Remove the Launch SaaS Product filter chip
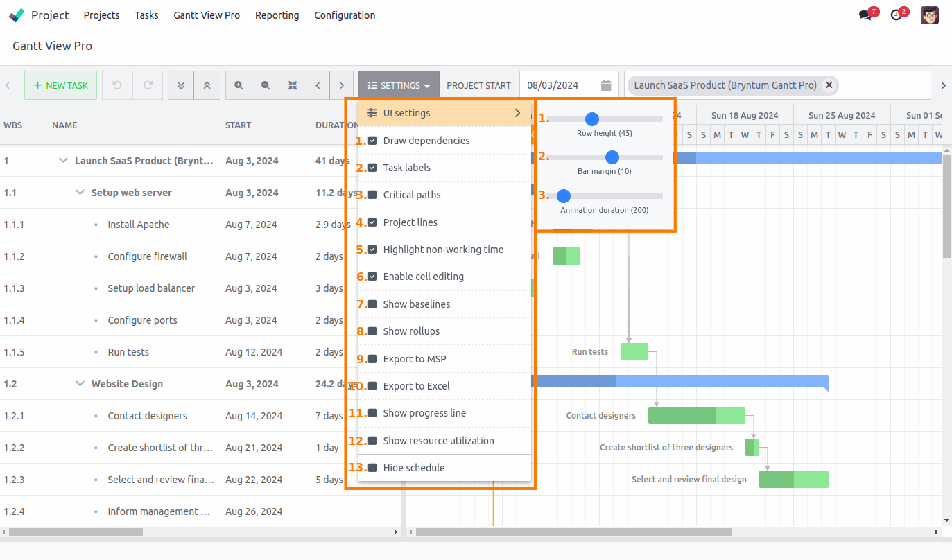 pos(829,85)
